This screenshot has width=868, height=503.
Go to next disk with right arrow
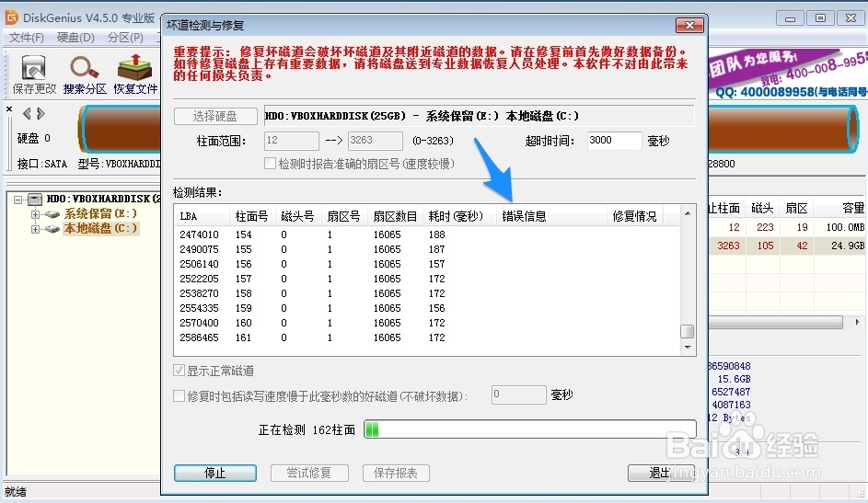(41, 113)
